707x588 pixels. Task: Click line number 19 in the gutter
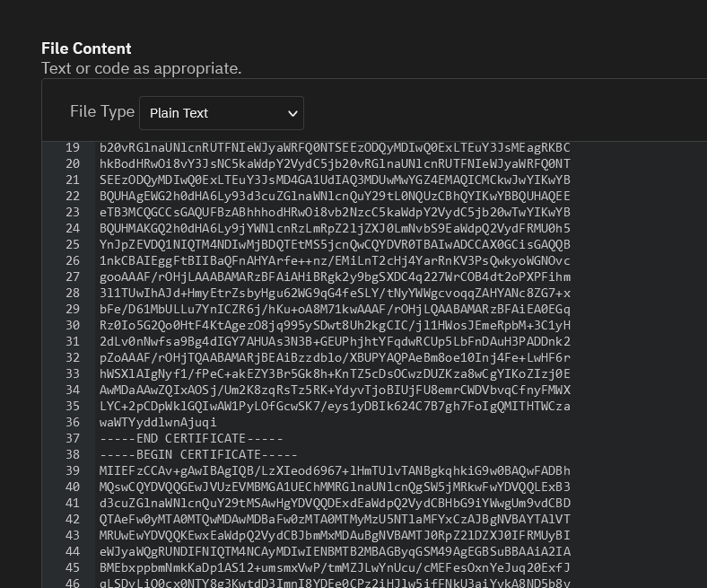[73, 147]
